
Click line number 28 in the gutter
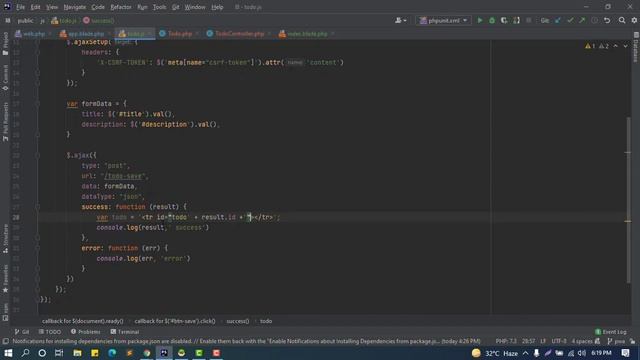click(16, 217)
